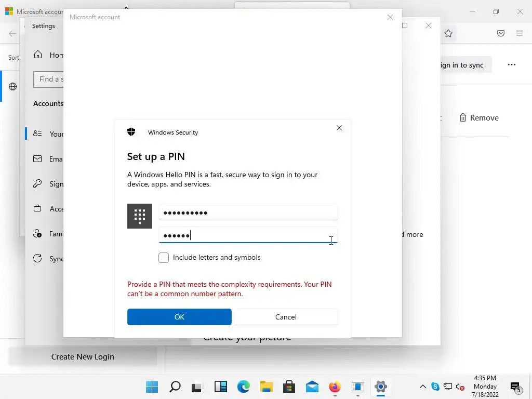Open Pocket save icon in Firefox toolbar
Viewport: 532px width, 399px height.
[x=500, y=33]
